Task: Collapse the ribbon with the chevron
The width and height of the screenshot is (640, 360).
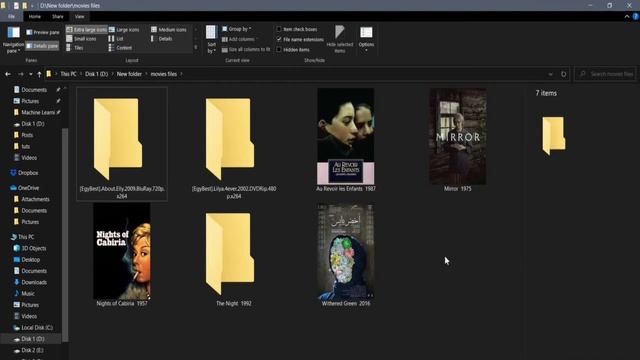Action: (627, 17)
